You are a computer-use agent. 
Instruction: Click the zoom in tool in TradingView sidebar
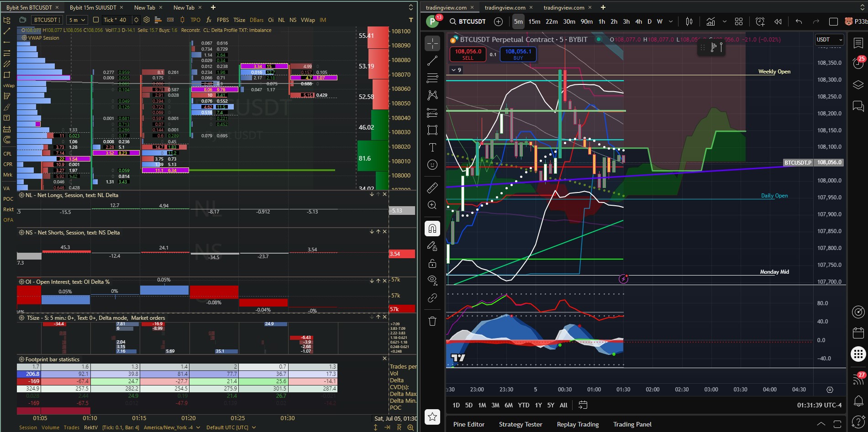pos(432,205)
